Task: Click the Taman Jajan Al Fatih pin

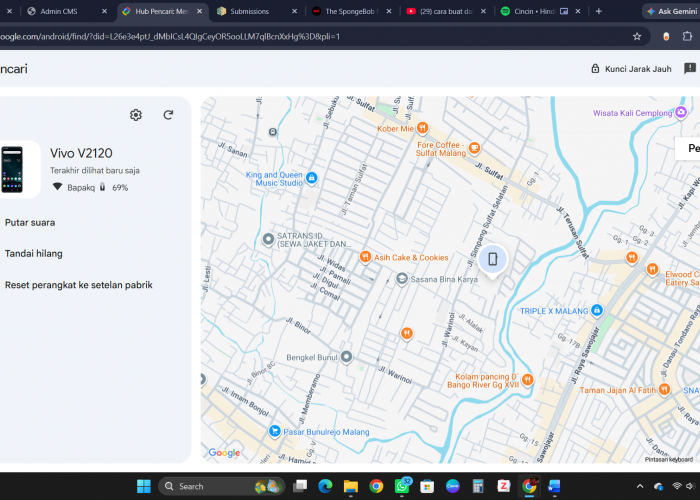Action: 664,389
